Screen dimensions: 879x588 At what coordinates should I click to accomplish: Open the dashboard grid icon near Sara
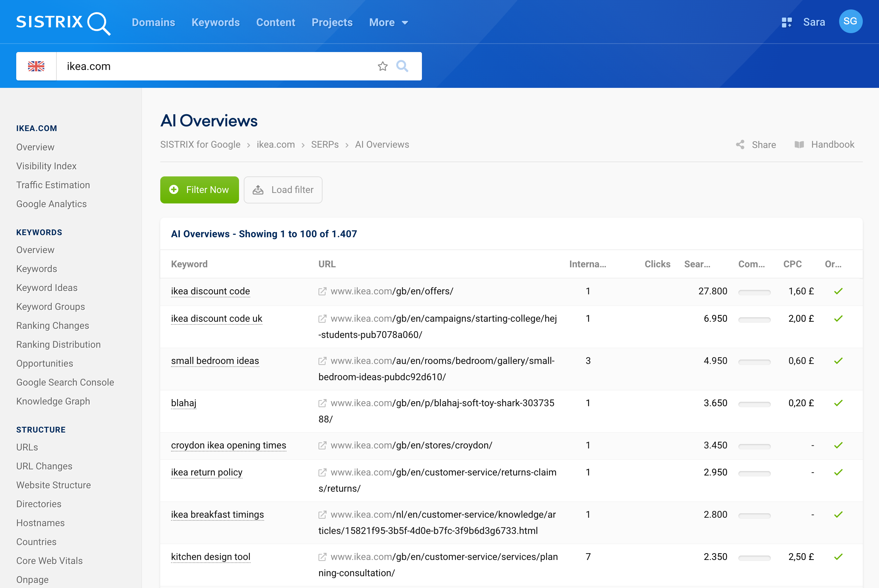pyautogui.click(x=786, y=23)
